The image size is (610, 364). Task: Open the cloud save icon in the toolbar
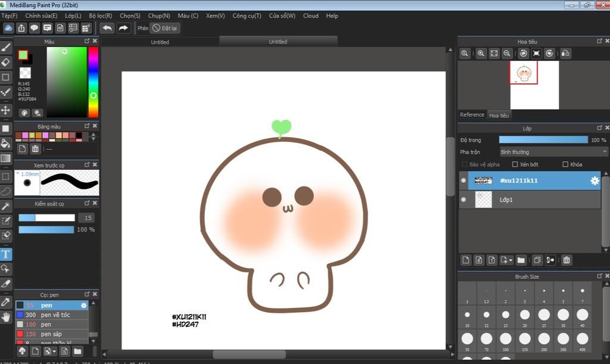click(x=8, y=28)
